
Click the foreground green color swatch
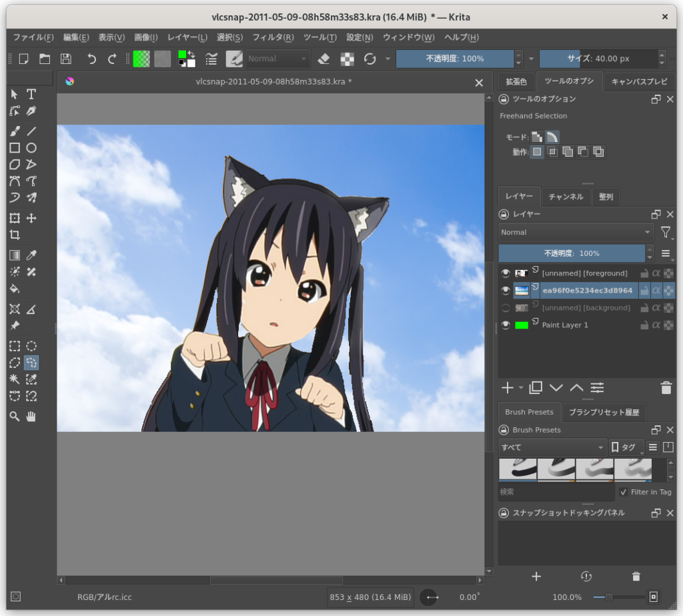[x=182, y=55]
